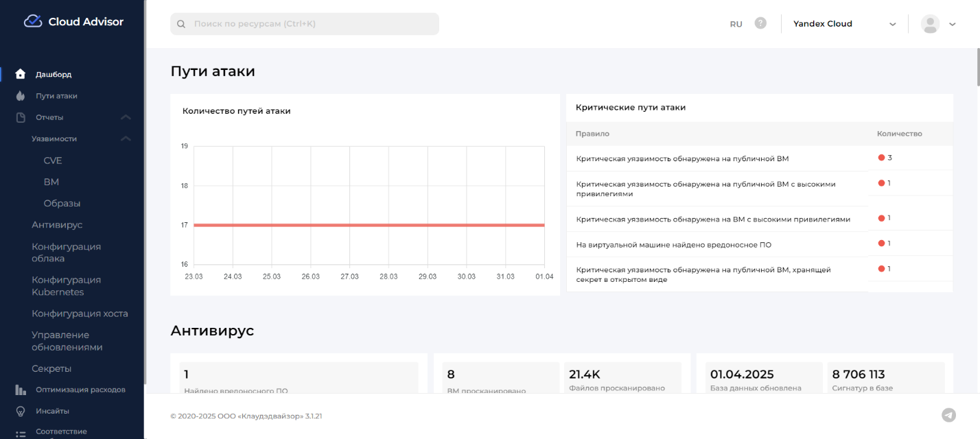Expand the user profile menu arrow
This screenshot has height=439, width=980.
coord(952,24)
